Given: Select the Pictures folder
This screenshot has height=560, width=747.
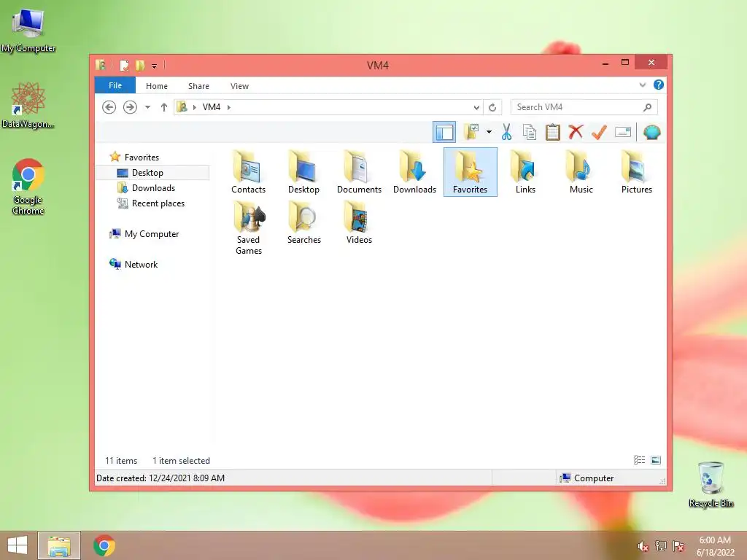Looking at the screenshot, I should [x=636, y=172].
